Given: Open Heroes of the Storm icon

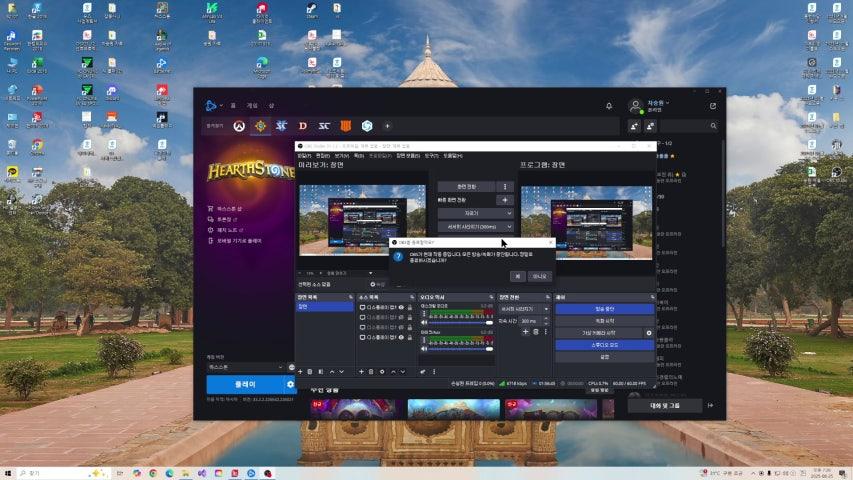Looking at the screenshot, I should 367,126.
